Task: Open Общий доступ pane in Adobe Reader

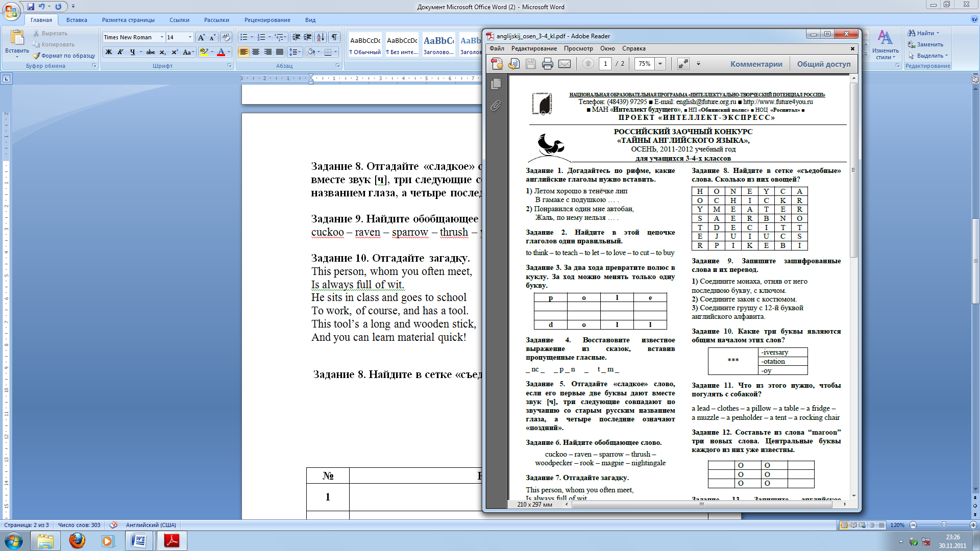Action: (824, 64)
